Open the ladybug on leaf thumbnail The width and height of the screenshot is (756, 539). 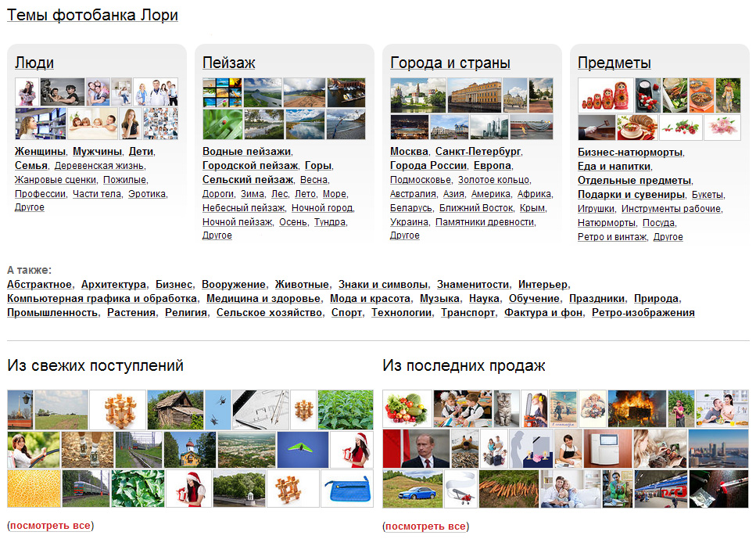[x=222, y=124]
